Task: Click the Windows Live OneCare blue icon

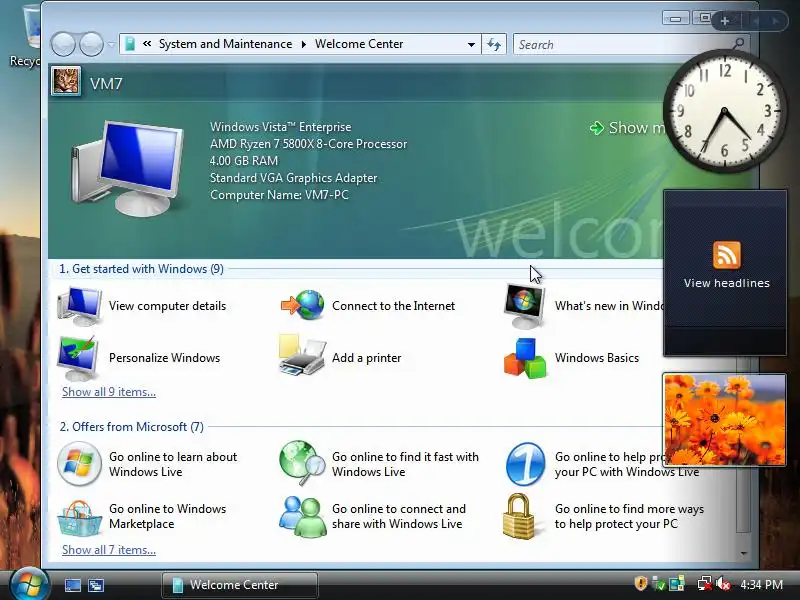Action: click(x=525, y=464)
